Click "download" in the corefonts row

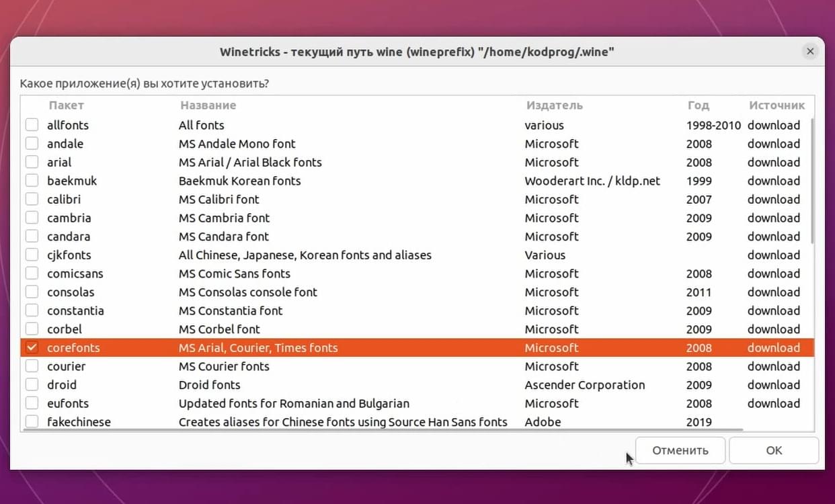pyautogui.click(x=774, y=348)
